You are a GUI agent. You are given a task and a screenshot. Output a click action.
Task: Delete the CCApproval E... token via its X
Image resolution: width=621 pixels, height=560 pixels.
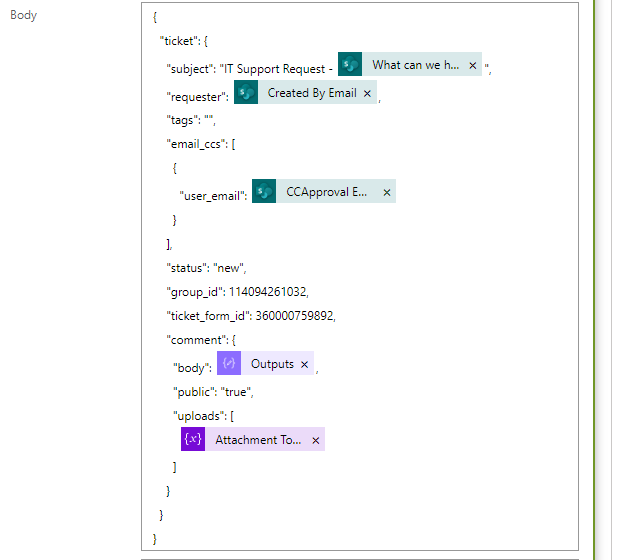click(387, 191)
